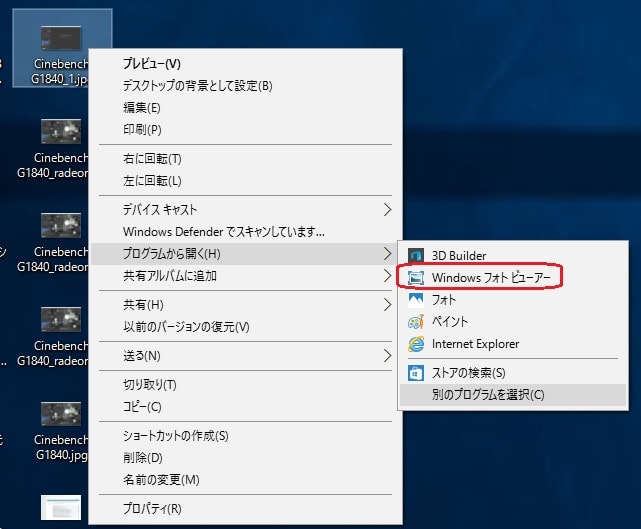This screenshot has height=529, width=641.
Task: Open プロパティ(R) for the file
Action: click(x=245, y=509)
